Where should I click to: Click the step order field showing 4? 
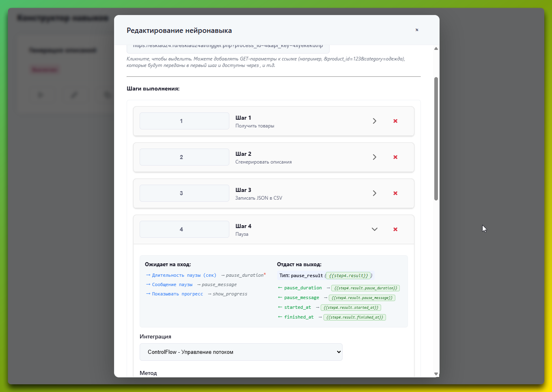coord(184,229)
